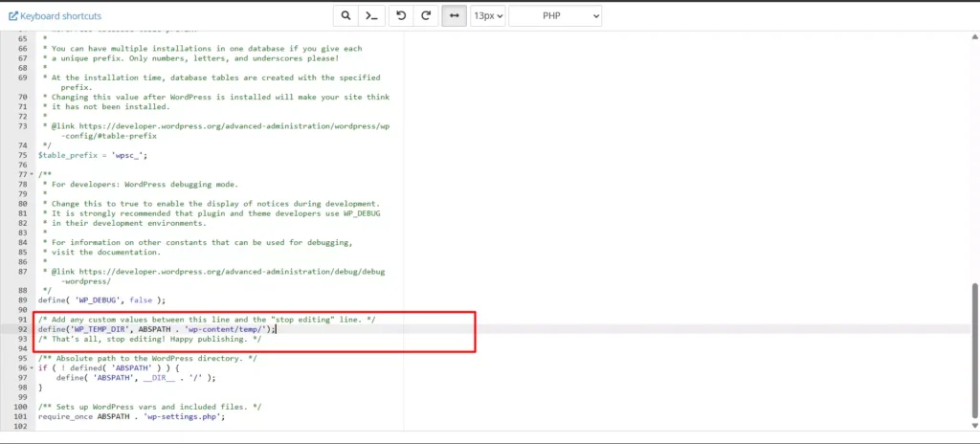Click the "Add any custom values" comment line

click(207, 320)
